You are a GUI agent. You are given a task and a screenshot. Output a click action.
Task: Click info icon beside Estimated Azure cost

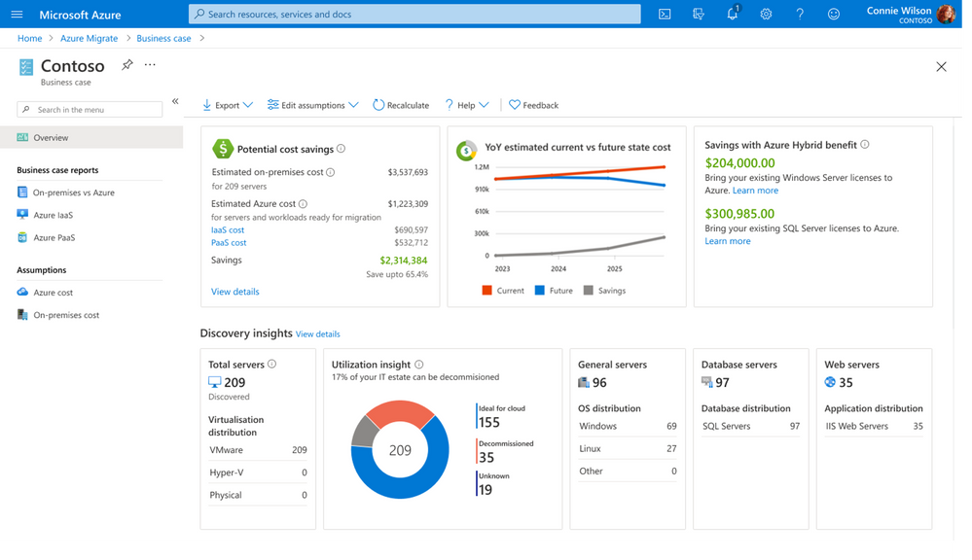(303, 204)
